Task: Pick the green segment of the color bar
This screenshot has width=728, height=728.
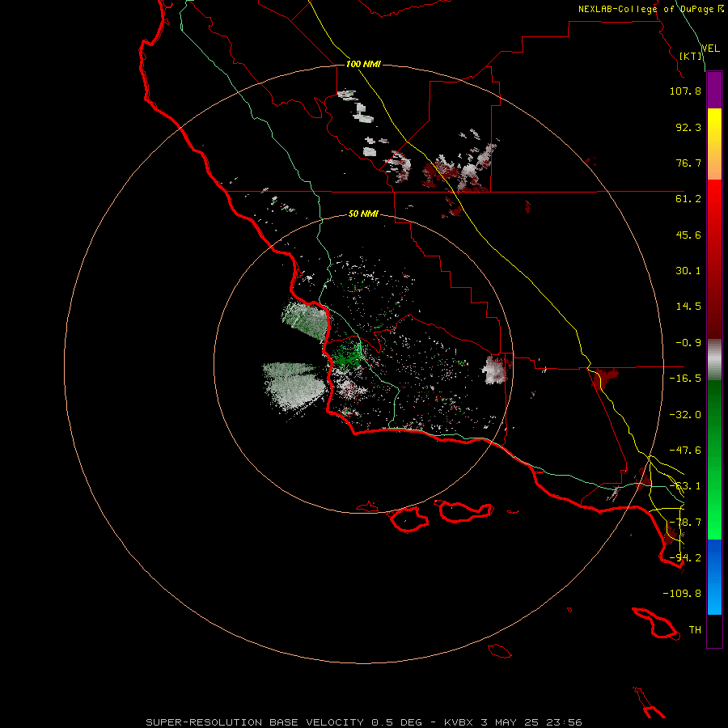Action: [x=714, y=459]
